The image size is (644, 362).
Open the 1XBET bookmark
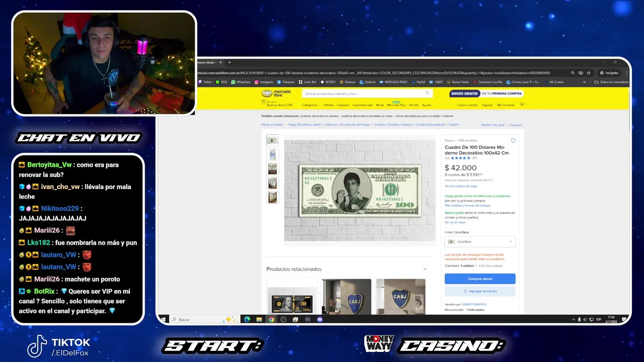click(436, 82)
